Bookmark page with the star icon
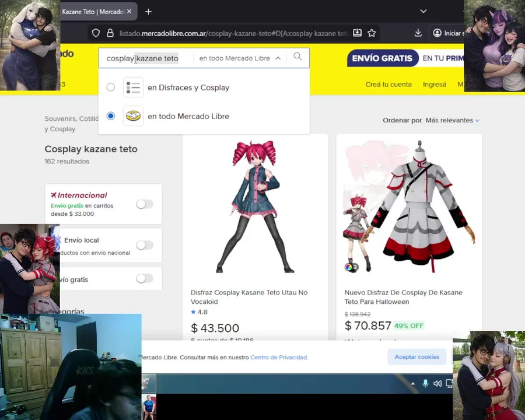This screenshot has height=420, width=525. tap(372, 33)
